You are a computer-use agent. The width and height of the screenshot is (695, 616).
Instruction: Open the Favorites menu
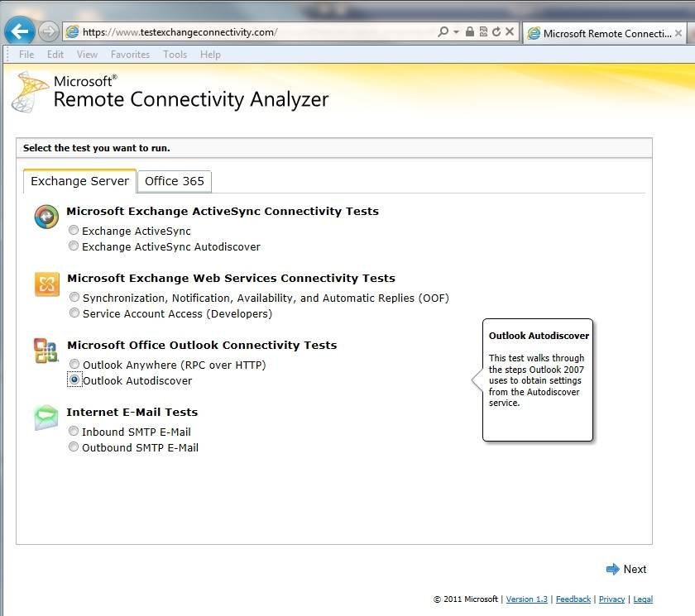point(131,55)
